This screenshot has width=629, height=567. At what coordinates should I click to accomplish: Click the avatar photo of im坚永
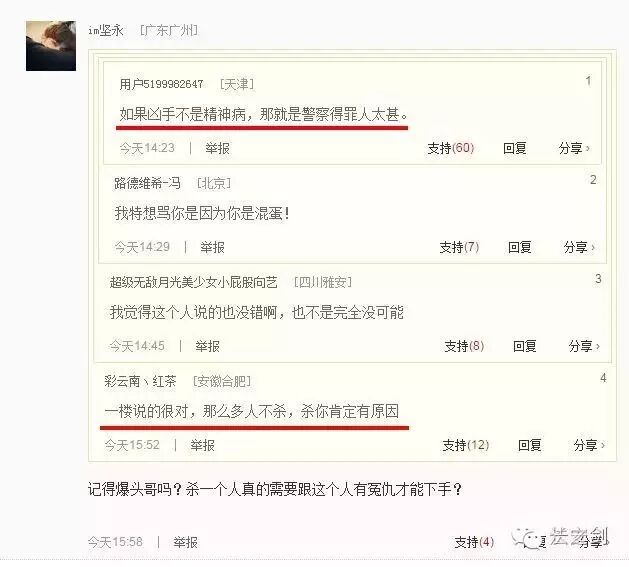[x=51, y=46]
